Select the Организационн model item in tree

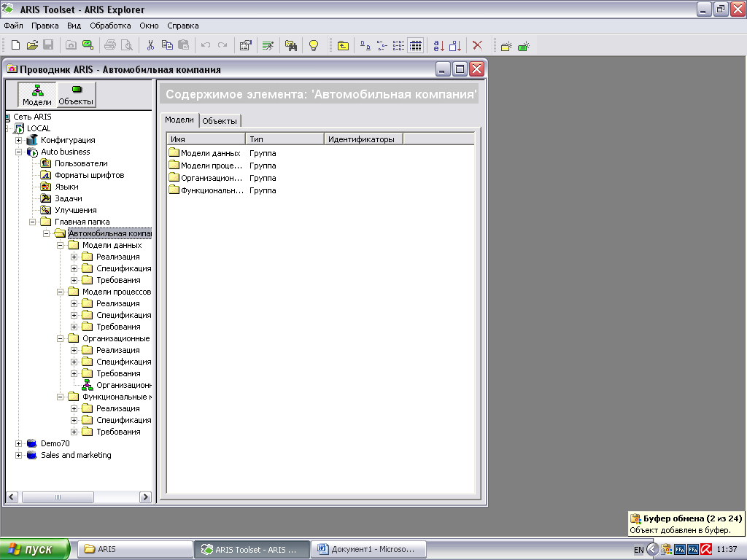pyautogui.click(x=123, y=385)
